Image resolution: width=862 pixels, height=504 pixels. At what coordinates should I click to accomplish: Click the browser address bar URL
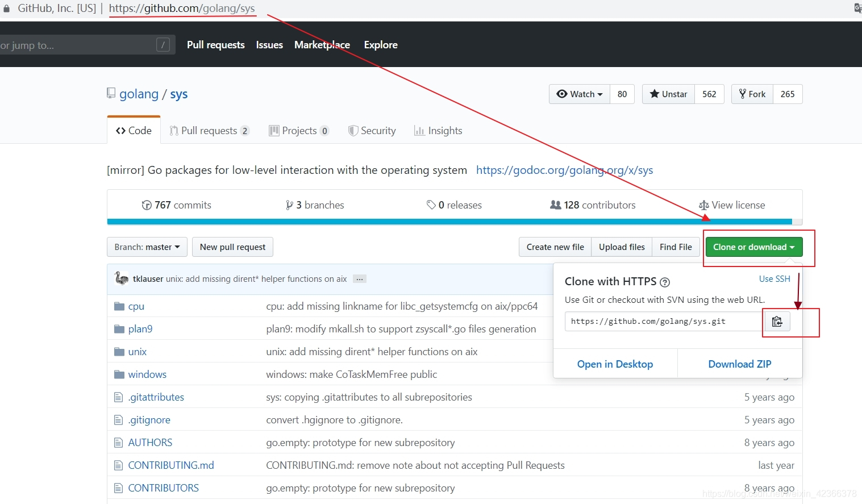(182, 9)
